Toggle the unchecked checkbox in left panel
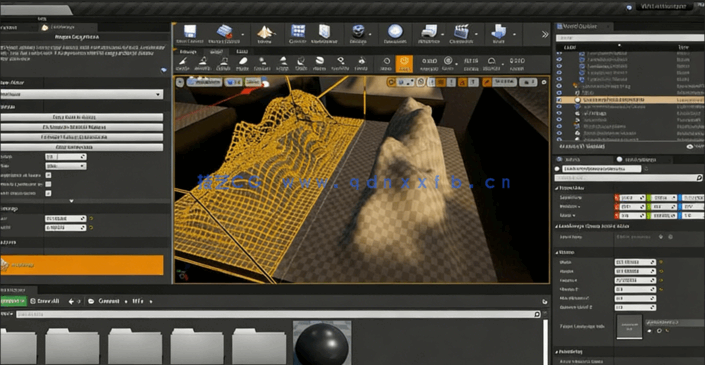The width and height of the screenshot is (705, 365). tap(48, 184)
